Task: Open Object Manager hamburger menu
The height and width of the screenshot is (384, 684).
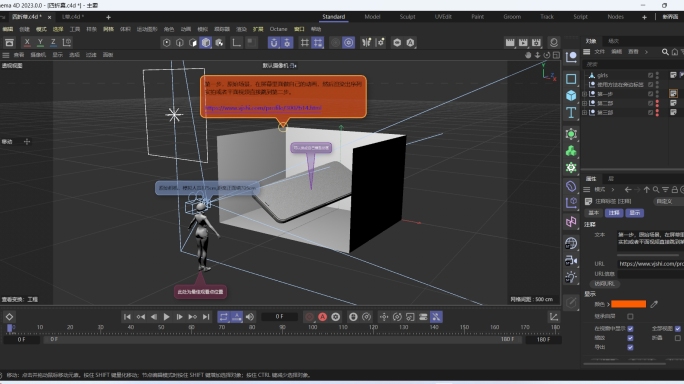Action: pos(587,52)
